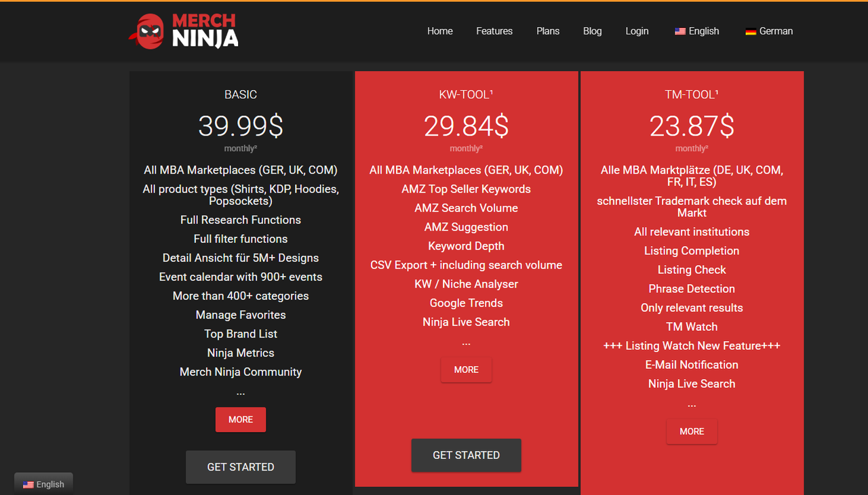The width and height of the screenshot is (868, 495).
Task: Click "Keyword Depth" feature
Action: pyautogui.click(x=467, y=246)
